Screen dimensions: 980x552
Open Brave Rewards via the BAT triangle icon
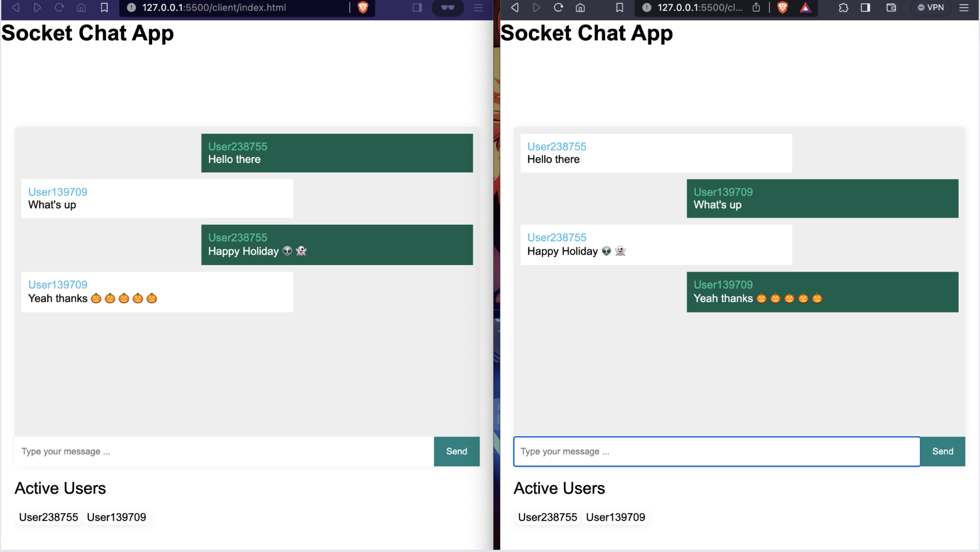tap(806, 8)
